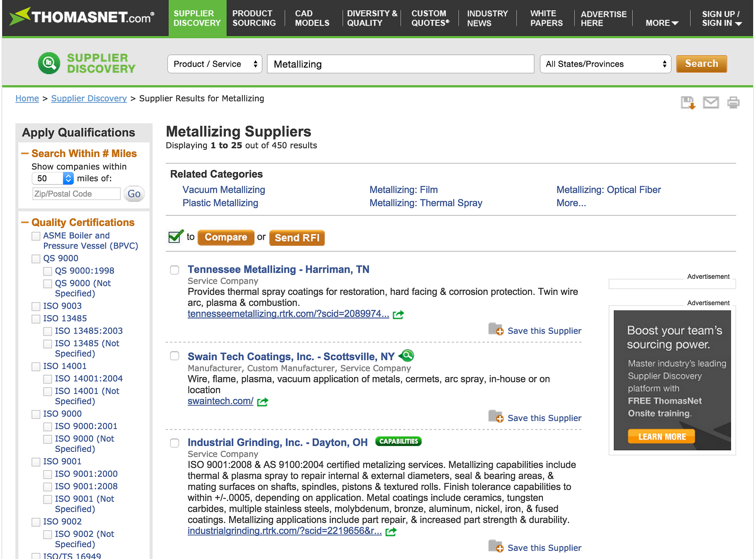
Task: Open the Sign Up / Sign In menu
Action: (722, 18)
